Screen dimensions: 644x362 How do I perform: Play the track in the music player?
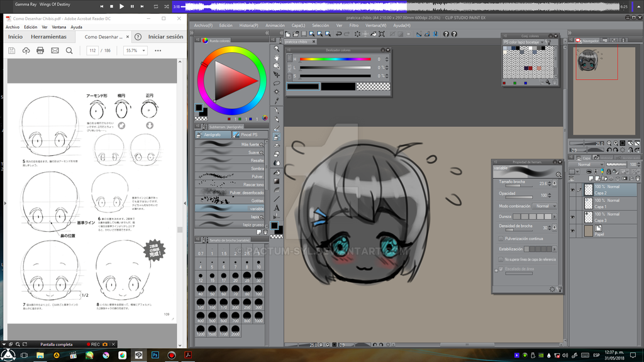[x=121, y=6]
